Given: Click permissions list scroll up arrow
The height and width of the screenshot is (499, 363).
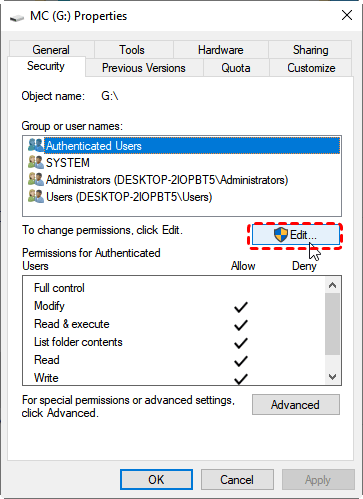Looking at the screenshot, I should coord(332,285).
